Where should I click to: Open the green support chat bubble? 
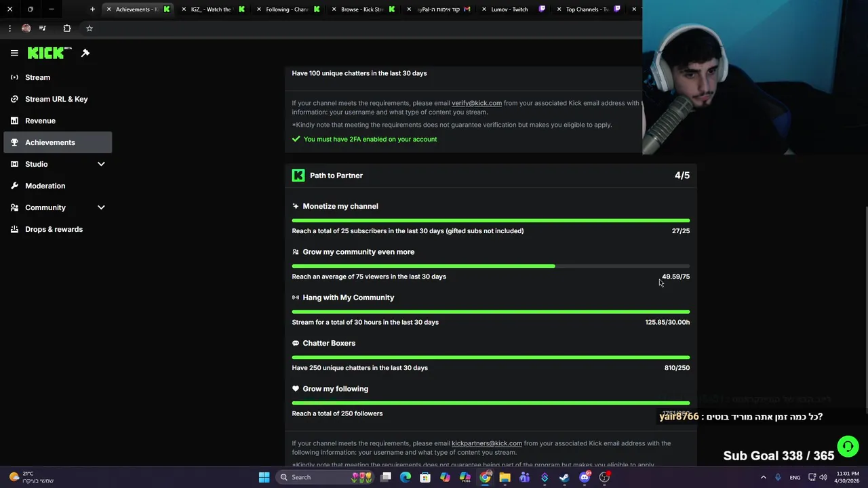point(848,446)
